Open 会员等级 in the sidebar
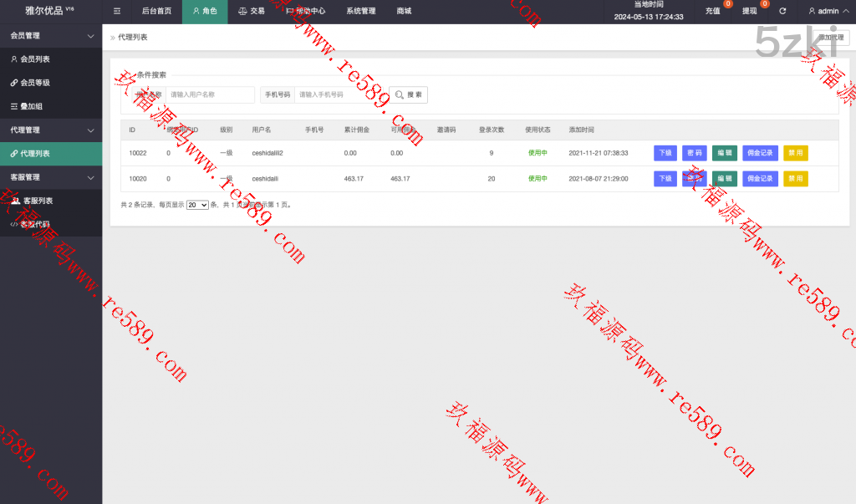The image size is (856, 504). point(35,83)
